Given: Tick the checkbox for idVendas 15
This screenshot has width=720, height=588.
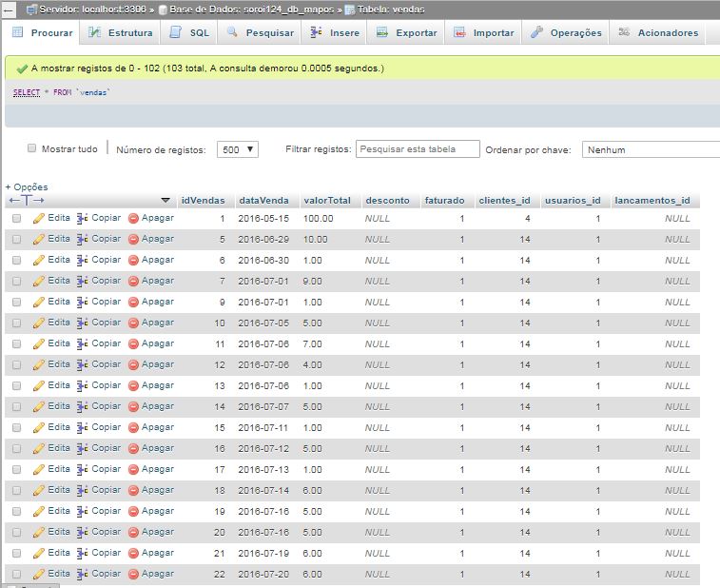Looking at the screenshot, I should (x=16, y=427).
